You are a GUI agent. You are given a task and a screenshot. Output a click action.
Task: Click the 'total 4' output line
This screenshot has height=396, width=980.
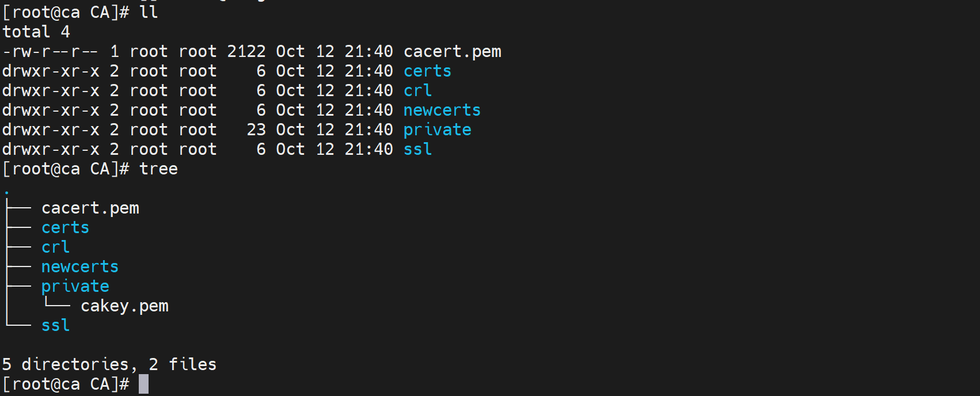point(36,32)
